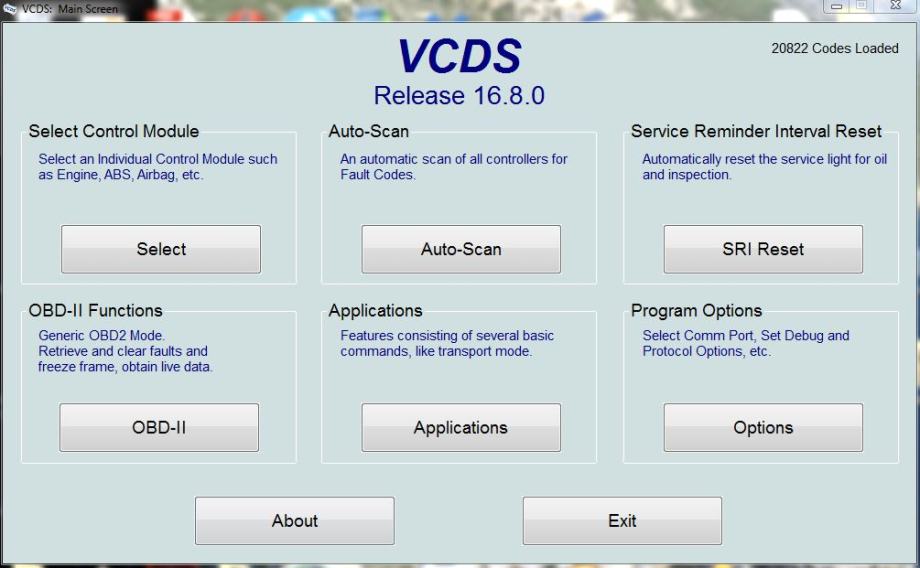Click the 'Program Options' group heading
This screenshot has height=568, width=920.
coord(696,310)
